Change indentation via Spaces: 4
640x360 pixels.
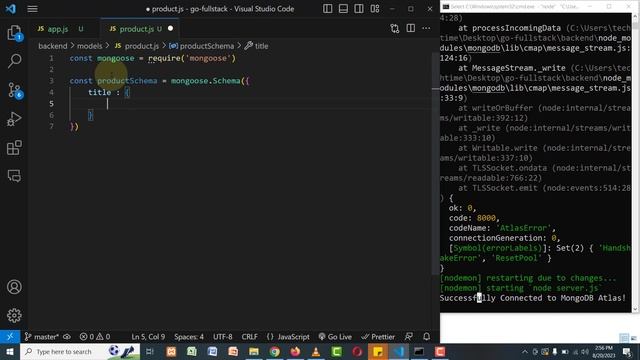[x=189, y=337]
